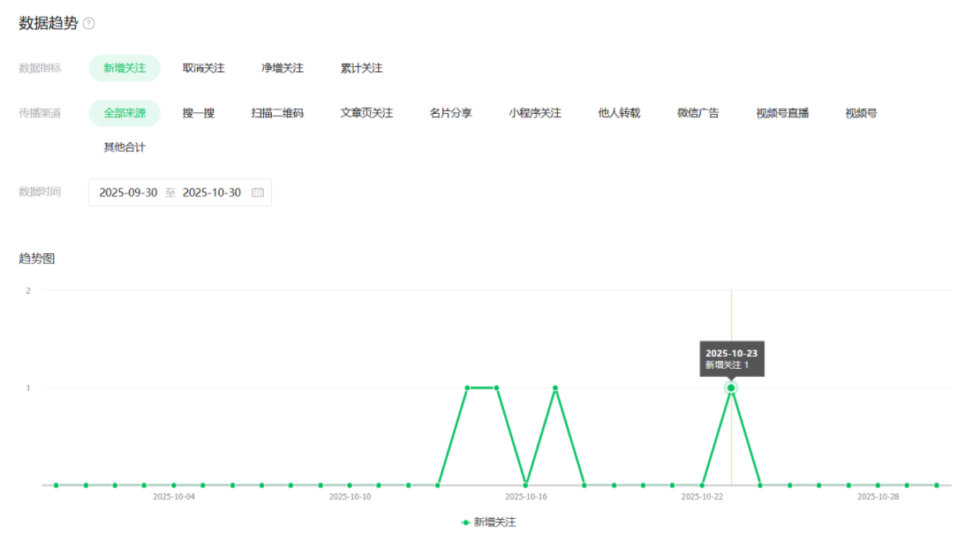Viewport: 980px width, 556px height.
Task: Switch metric to 累计关注
Action: [x=362, y=68]
